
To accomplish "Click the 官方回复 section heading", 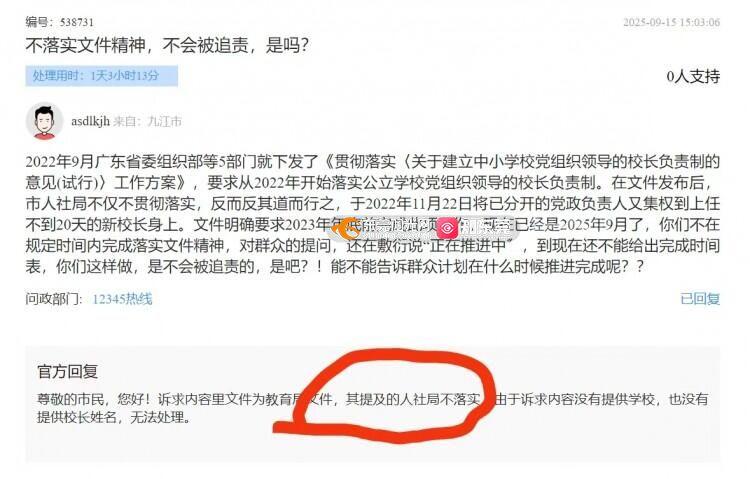I will (x=67, y=371).
